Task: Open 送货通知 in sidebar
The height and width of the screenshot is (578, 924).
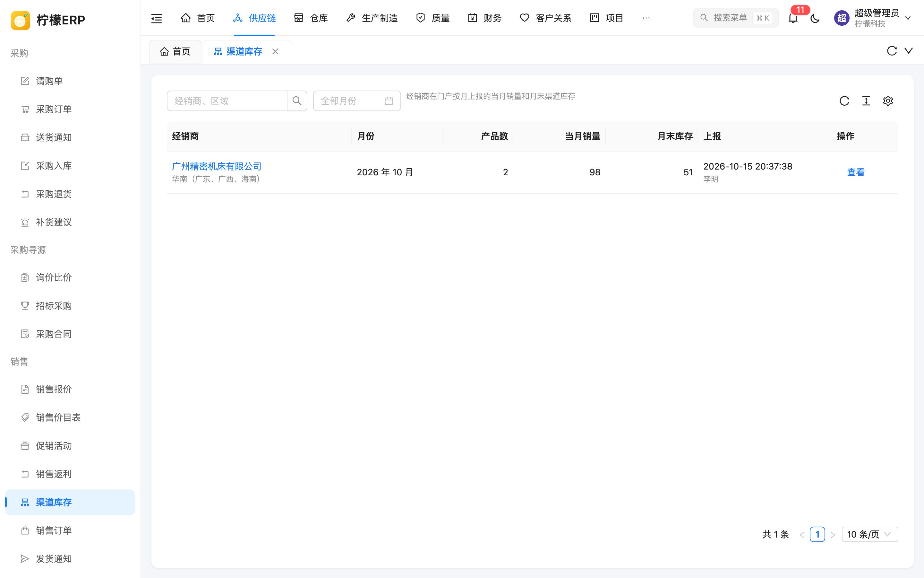Action: tap(70, 138)
